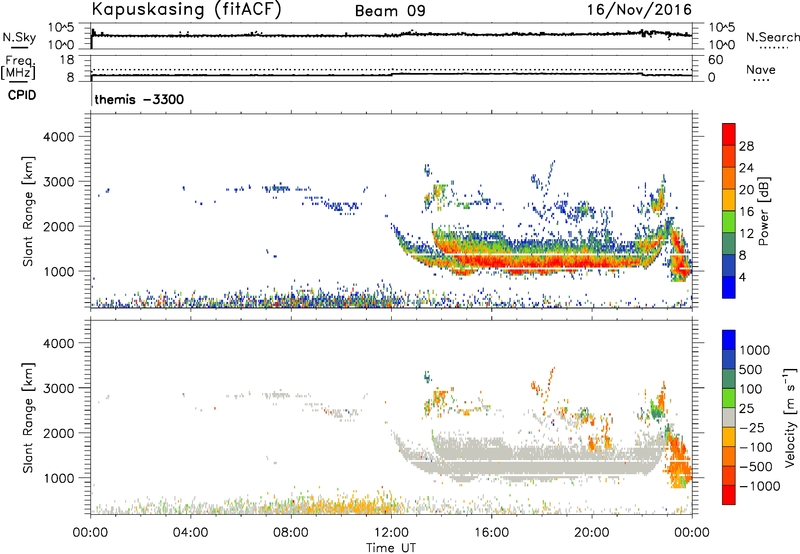
Task: Click the 'N.Sky' axis label
Action: pos(19,37)
